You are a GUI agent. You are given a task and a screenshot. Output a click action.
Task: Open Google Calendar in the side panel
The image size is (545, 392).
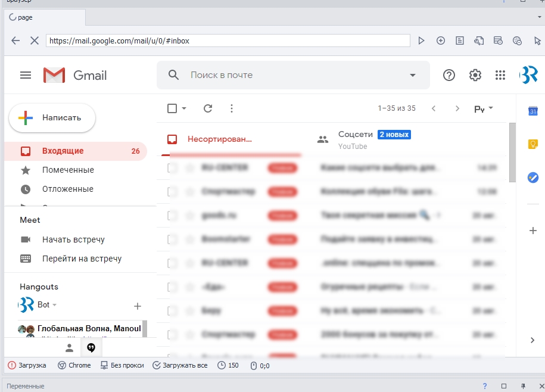[533, 111]
